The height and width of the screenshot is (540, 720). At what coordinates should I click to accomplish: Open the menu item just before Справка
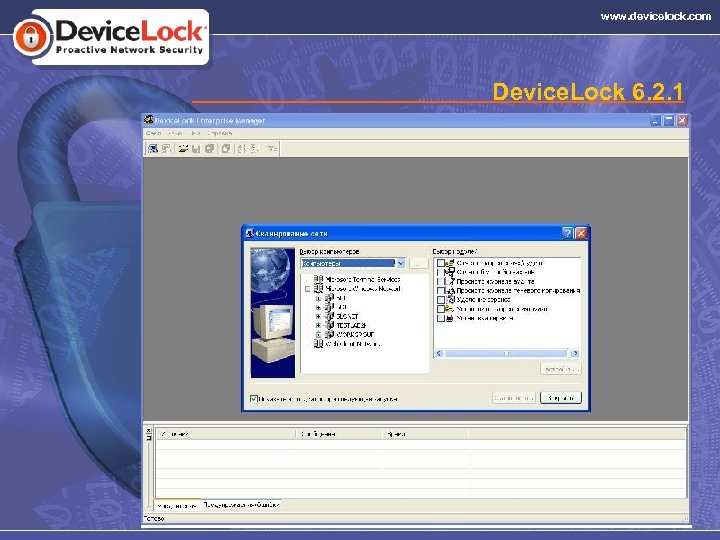[196, 133]
